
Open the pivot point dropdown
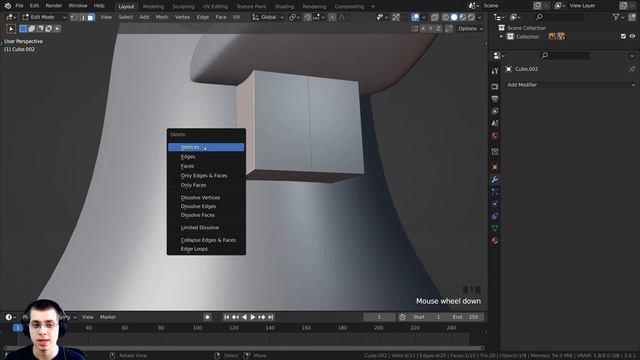[x=293, y=17]
